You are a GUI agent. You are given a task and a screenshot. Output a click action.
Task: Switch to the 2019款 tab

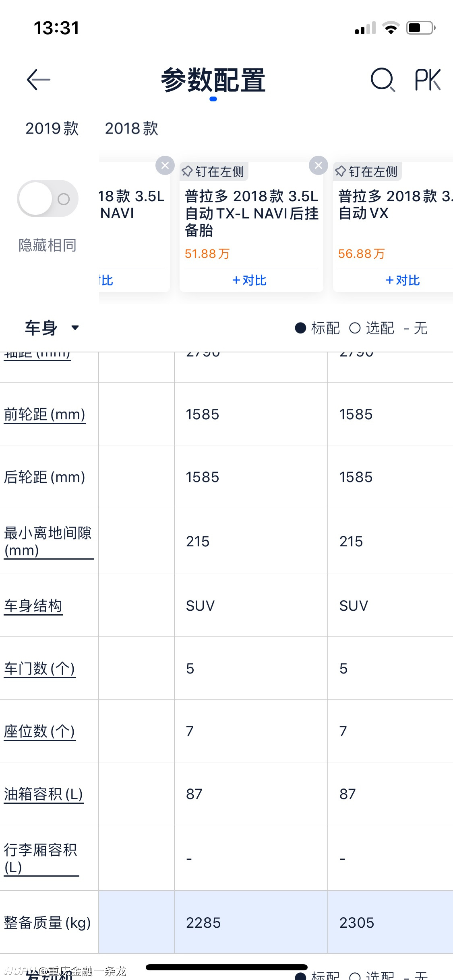52,129
